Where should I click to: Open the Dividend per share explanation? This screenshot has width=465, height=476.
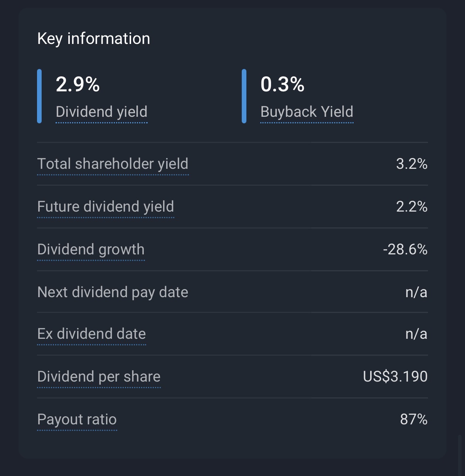[99, 377]
